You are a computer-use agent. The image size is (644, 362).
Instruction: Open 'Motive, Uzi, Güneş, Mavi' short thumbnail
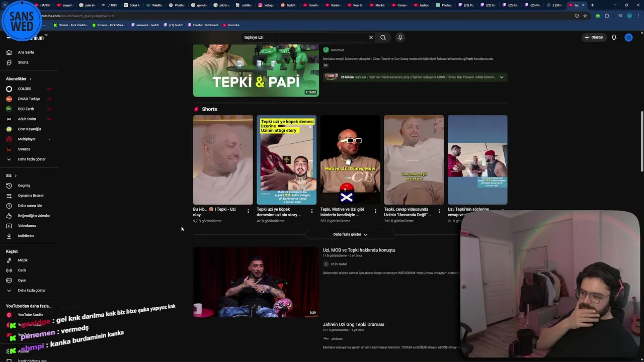350,160
